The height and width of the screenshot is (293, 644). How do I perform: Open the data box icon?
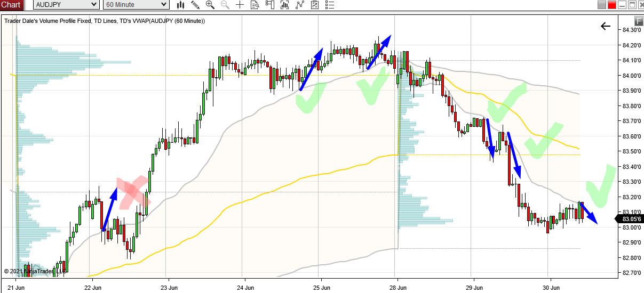coord(255,5)
